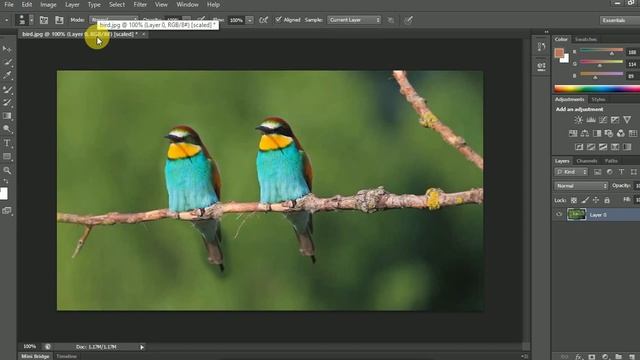Add a Brightness/Contrast adjustment
The width and height of the screenshot is (640, 360).
tap(578, 120)
